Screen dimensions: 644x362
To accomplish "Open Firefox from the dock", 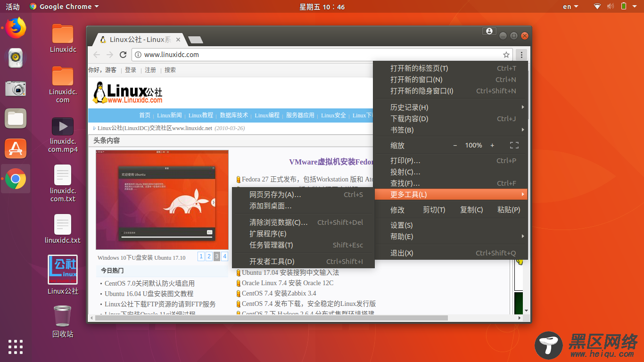I will [x=16, y=28].
